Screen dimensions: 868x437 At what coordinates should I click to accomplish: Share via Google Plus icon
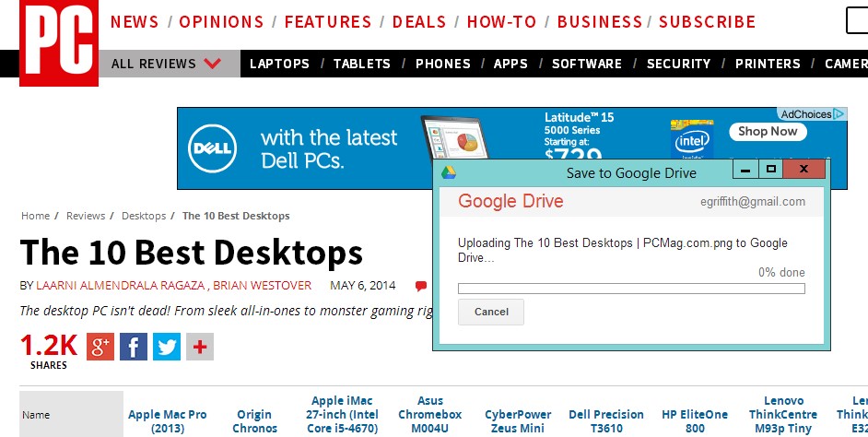click(100, 347)
